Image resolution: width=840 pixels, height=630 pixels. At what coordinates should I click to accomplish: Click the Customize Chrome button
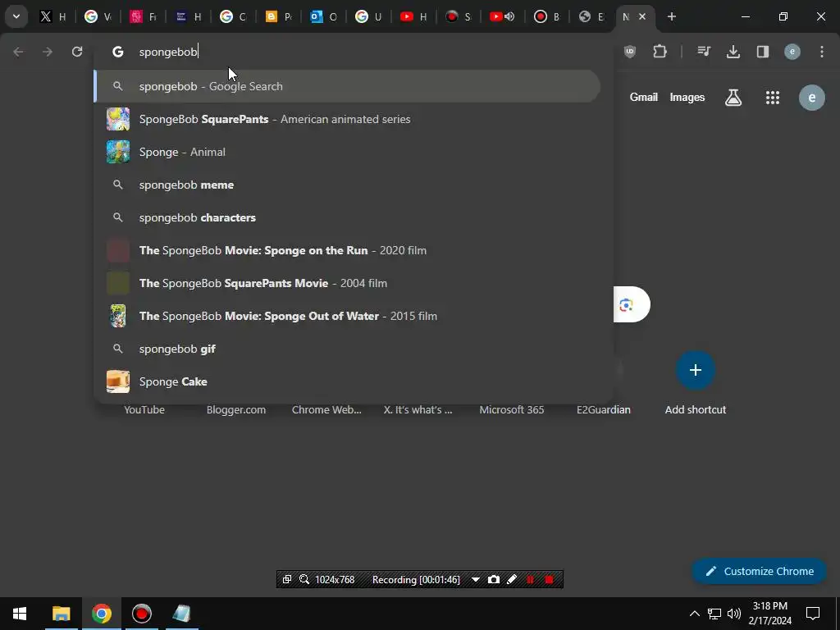point(759,571)
